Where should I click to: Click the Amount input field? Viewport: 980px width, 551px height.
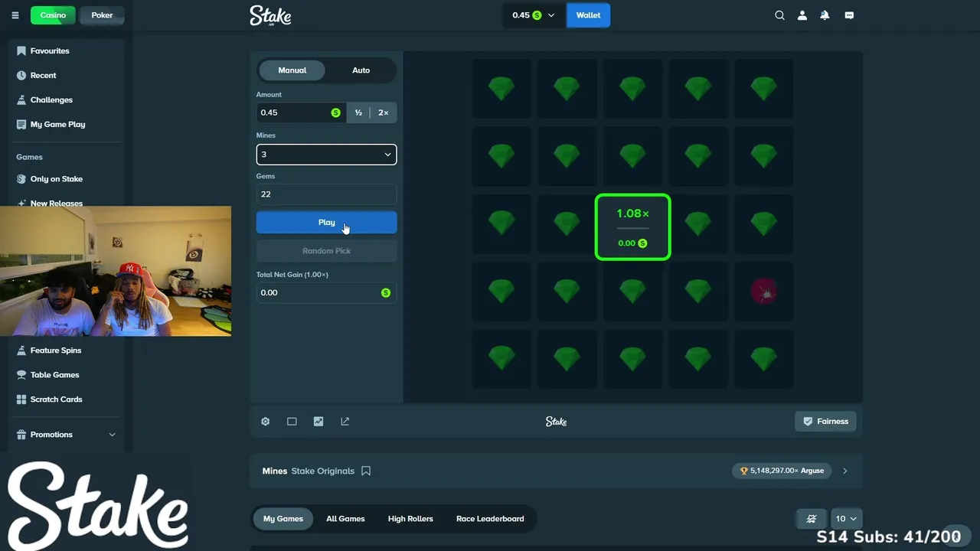tap(301, 112)
